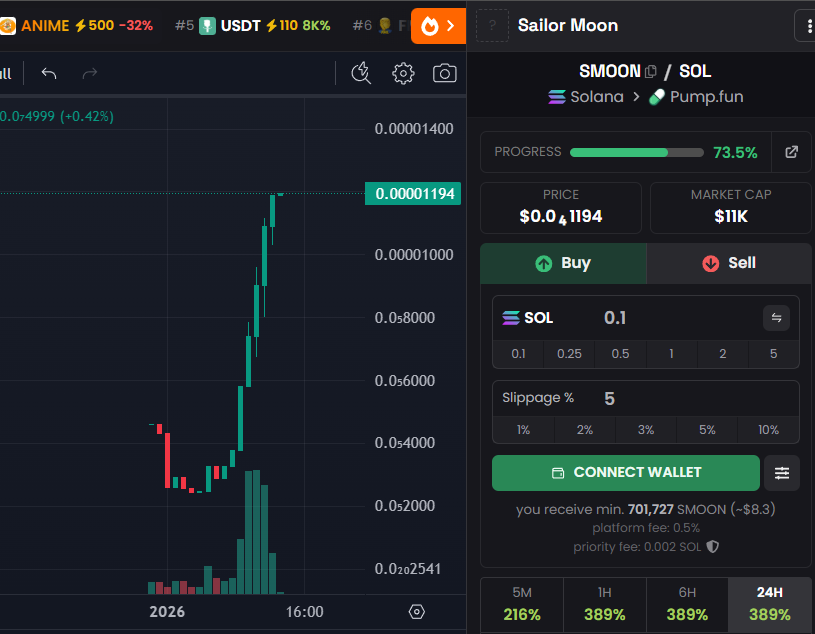Screen dimensions: 815x634
Task: Take a chart snapshot with the camera icon
Action: (x=445, y=73)
